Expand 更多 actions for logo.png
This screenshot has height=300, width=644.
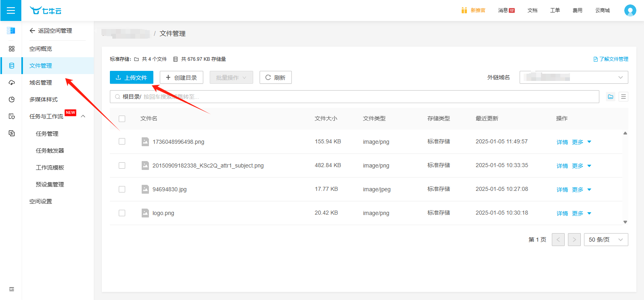pos(582,213)
